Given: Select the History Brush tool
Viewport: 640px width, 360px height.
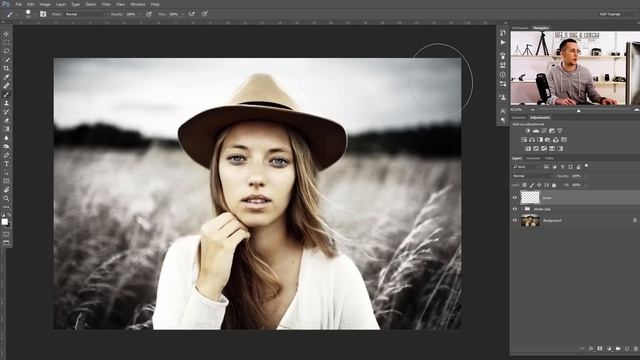Looking at the screenshot, I should pyautogui.click(x=6, y=111).
